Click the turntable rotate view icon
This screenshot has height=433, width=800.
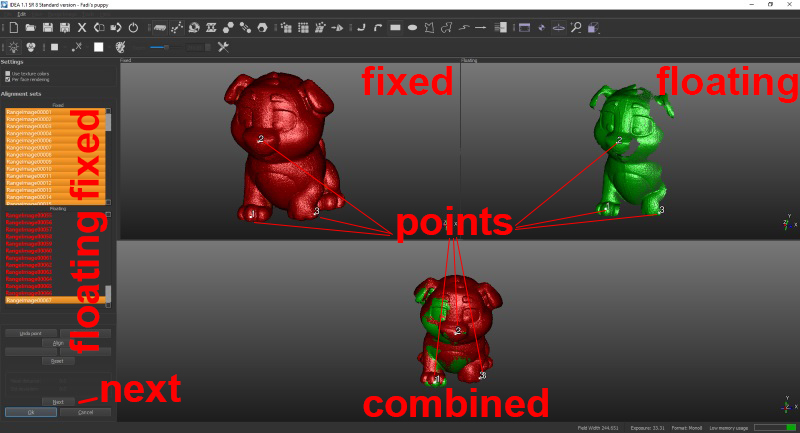click(559, 28)
